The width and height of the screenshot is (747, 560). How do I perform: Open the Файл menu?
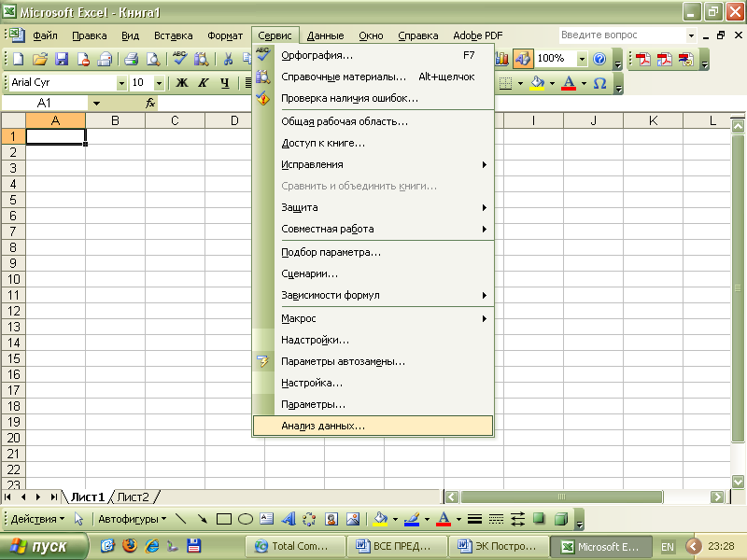click(x=45, y=35)
